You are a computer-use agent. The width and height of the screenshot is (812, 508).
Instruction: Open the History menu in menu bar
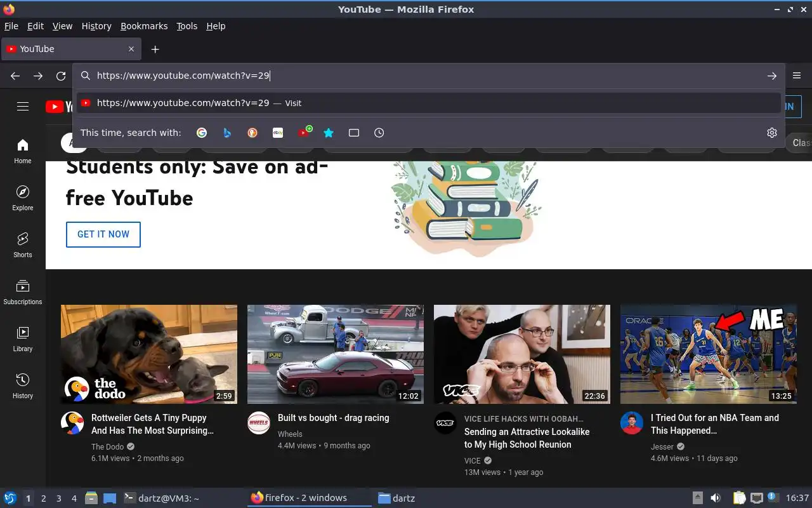pyautogui.click(x=96, y=26)
